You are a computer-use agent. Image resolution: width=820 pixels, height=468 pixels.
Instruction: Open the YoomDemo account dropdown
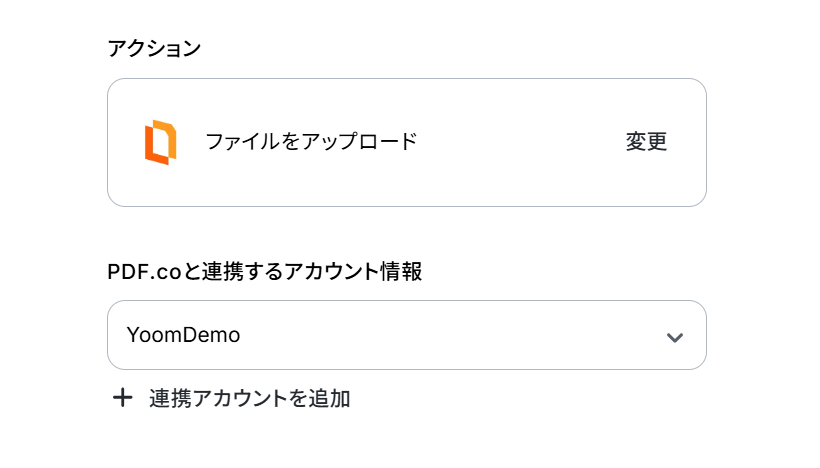click(x=406, y=335)
